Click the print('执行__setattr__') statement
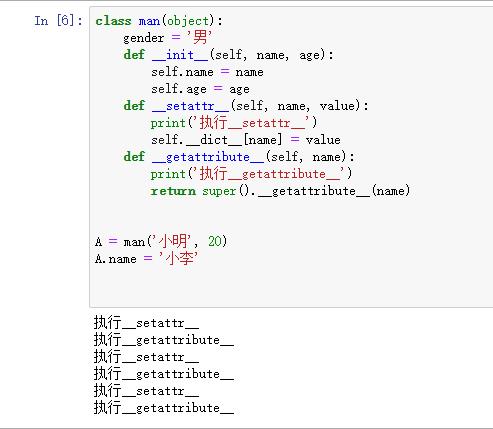 pos(234,123)
